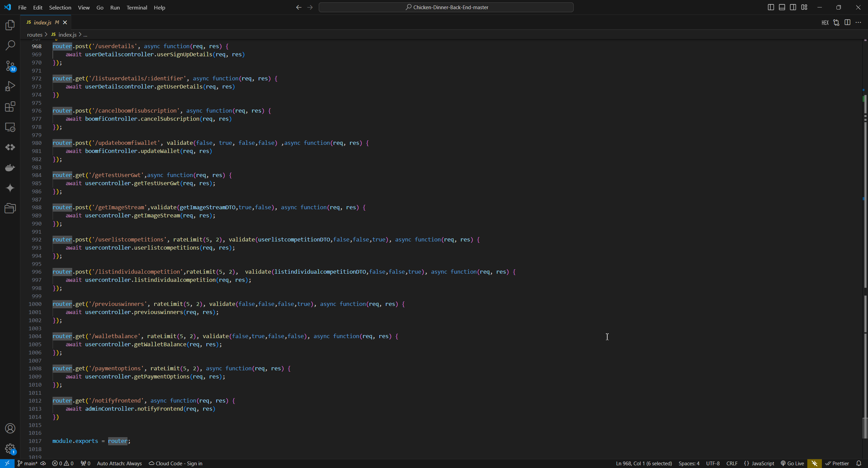Toggle the bottom panel layout button
This screenshot has height=468, width=868.
[782, 7]
